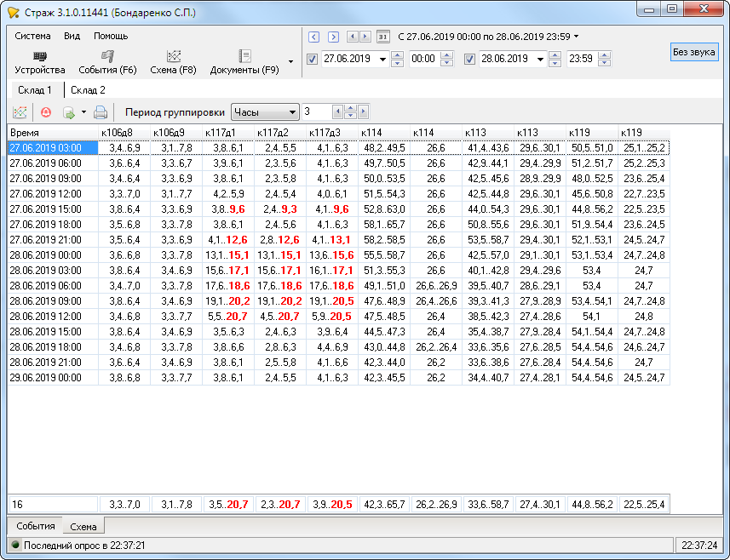Click the cell 48,2..49,5
The width and height of the screenshot is (730, 560).
[384, 148]
